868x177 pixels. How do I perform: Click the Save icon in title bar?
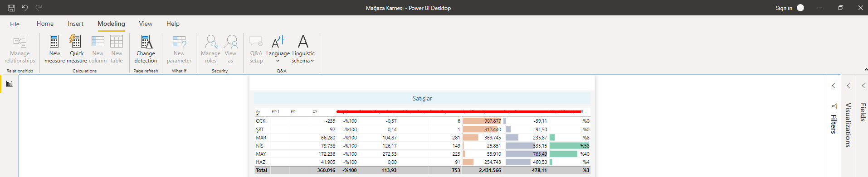pyautogui.click(x=11, y=8)
